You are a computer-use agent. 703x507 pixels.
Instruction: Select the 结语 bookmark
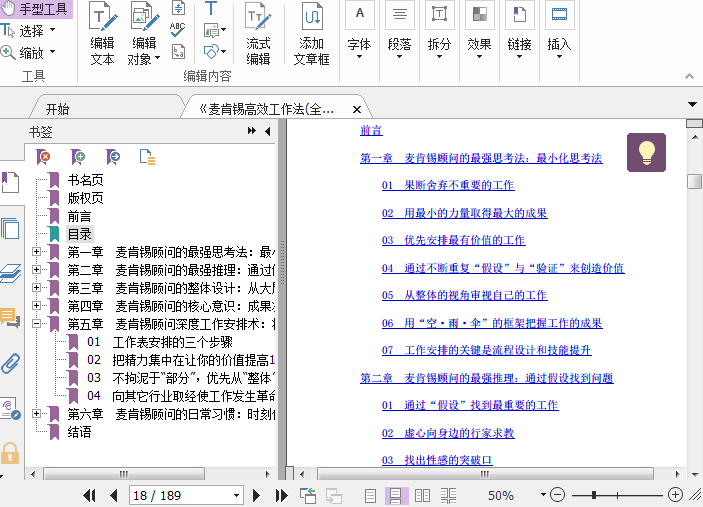click(79, 432)
